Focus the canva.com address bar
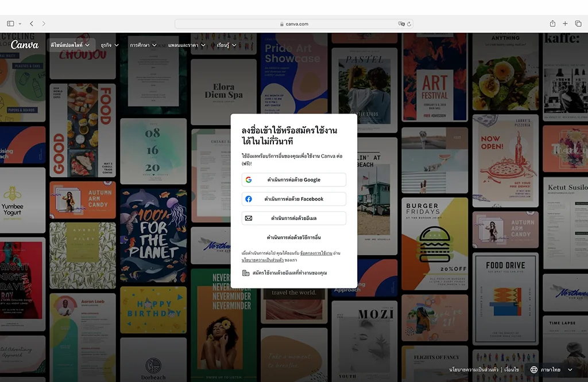This screenshot has width=588, height=382. (294, 24)
